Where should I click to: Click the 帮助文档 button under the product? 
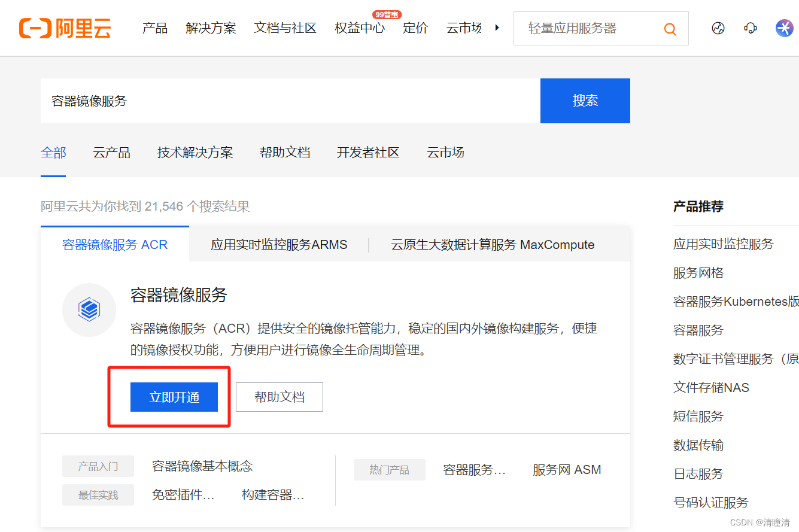[x=280, y=397]
